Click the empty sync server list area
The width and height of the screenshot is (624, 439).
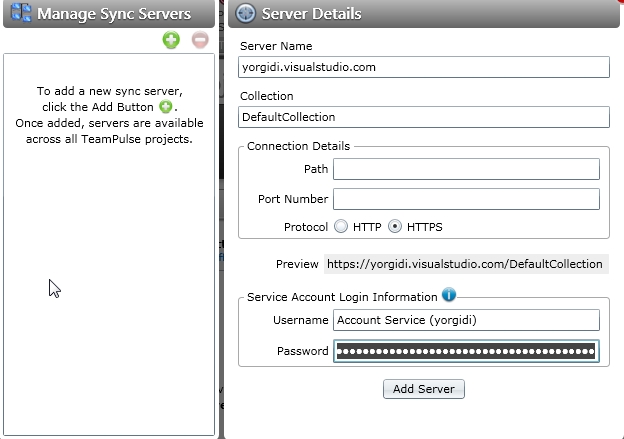[x=108, y=300]
